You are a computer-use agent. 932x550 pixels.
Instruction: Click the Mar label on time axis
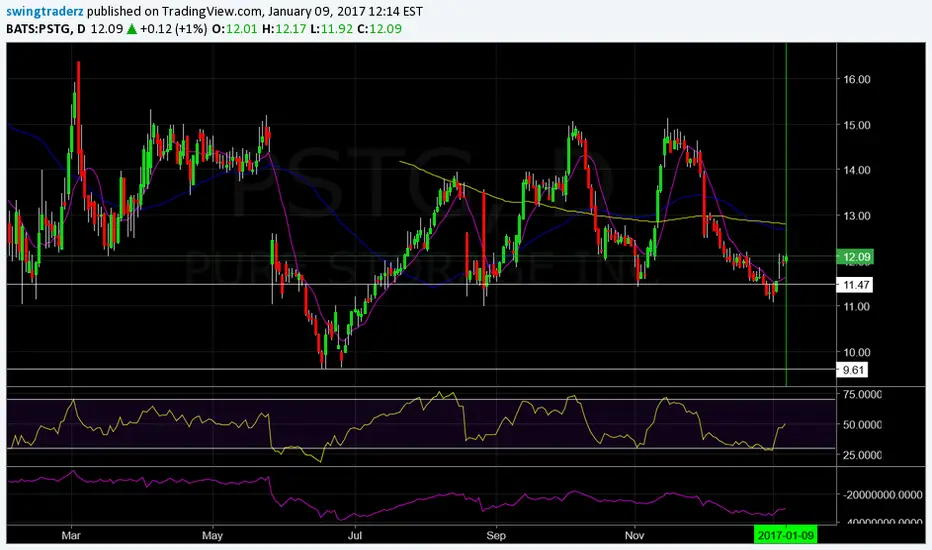tap(71, 535)
